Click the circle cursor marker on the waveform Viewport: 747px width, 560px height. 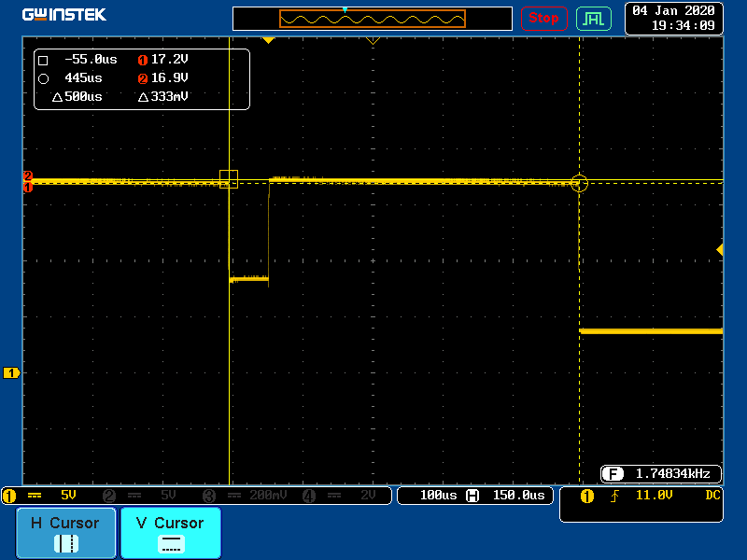click(x=579, y=184)
